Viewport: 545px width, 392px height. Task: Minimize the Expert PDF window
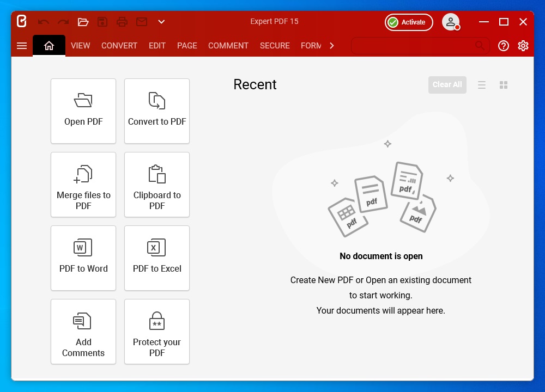[x=484, y=22]
